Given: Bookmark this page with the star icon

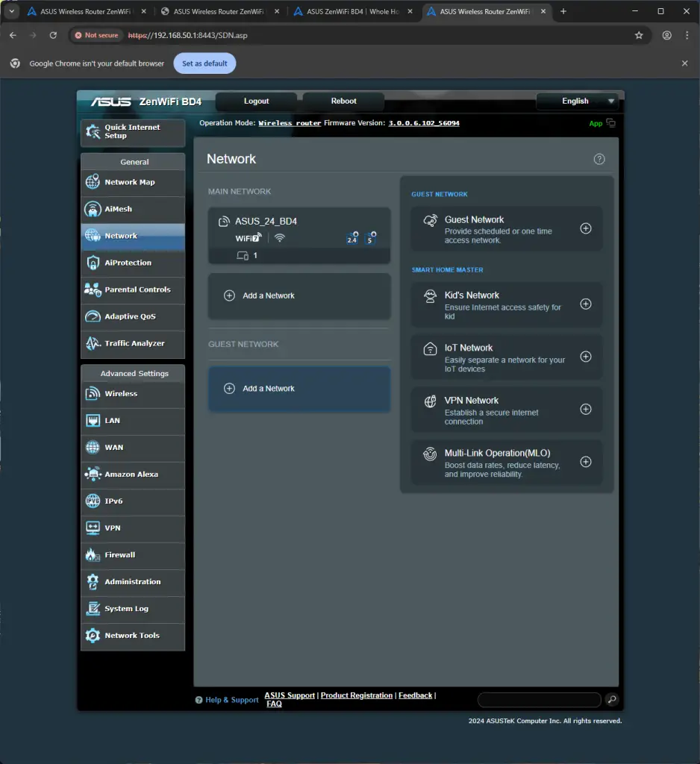Looking at the screenshot, I should click(x=639, y=35).
